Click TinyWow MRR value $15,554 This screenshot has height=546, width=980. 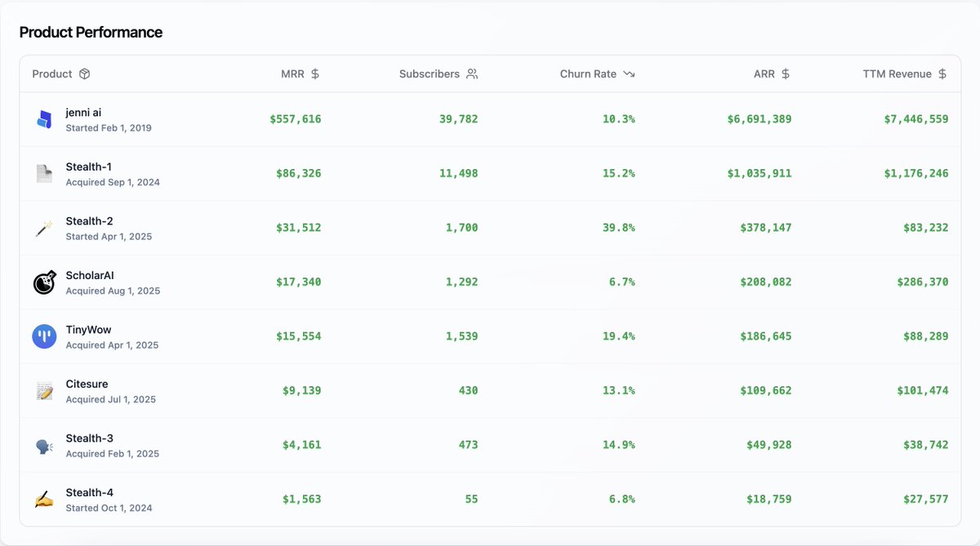click(x=299, y=336)
